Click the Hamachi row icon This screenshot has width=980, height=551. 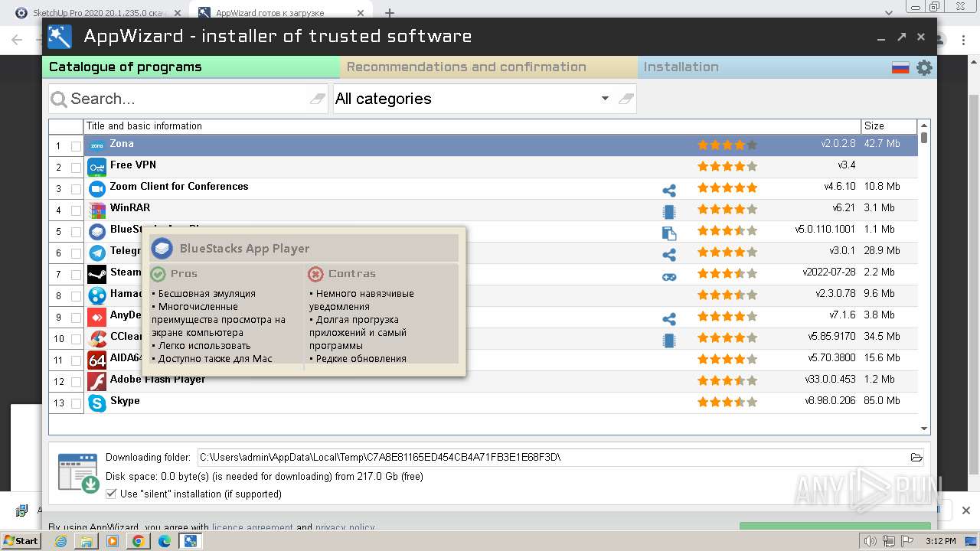(x=96, y=295)
